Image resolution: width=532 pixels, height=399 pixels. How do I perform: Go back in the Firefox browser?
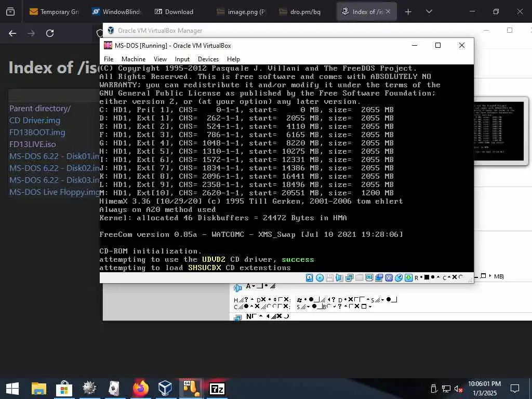12,33
